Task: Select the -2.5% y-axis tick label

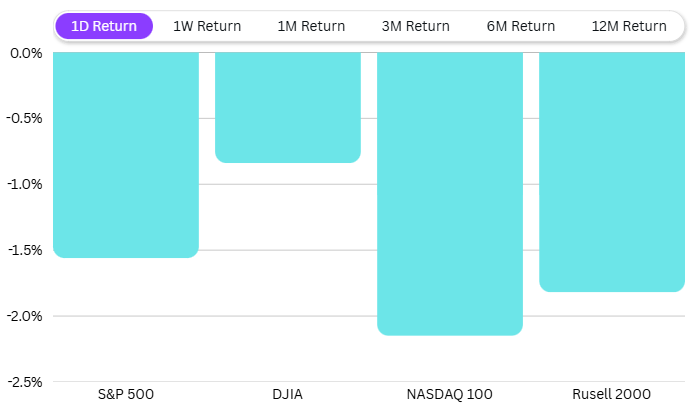Action: click(x=24, y=382)
